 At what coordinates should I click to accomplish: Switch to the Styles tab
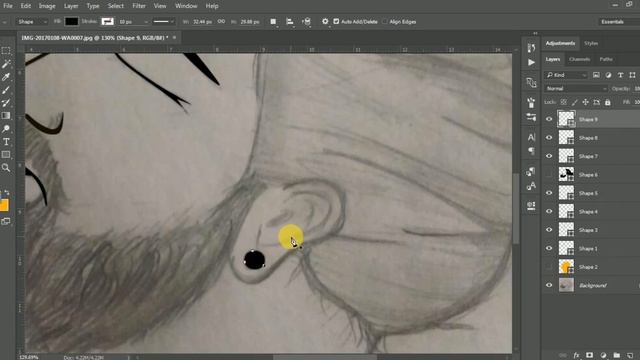point(591,43)
